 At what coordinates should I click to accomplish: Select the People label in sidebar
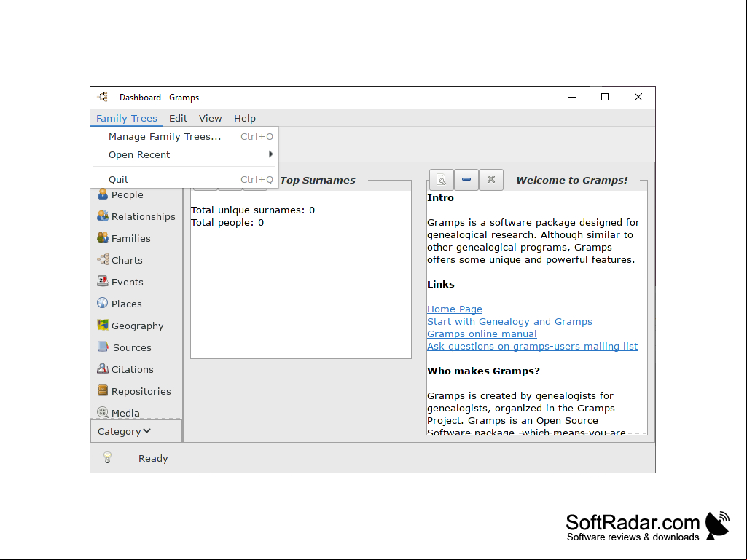[128, 194]
